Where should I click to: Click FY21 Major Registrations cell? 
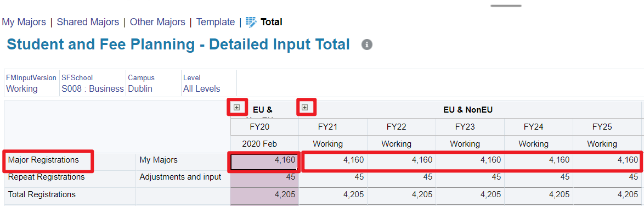pos(333,161)
